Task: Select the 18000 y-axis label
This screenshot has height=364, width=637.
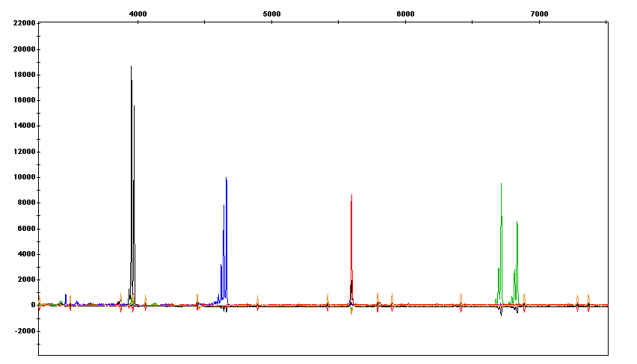Action: click(25, 75)
